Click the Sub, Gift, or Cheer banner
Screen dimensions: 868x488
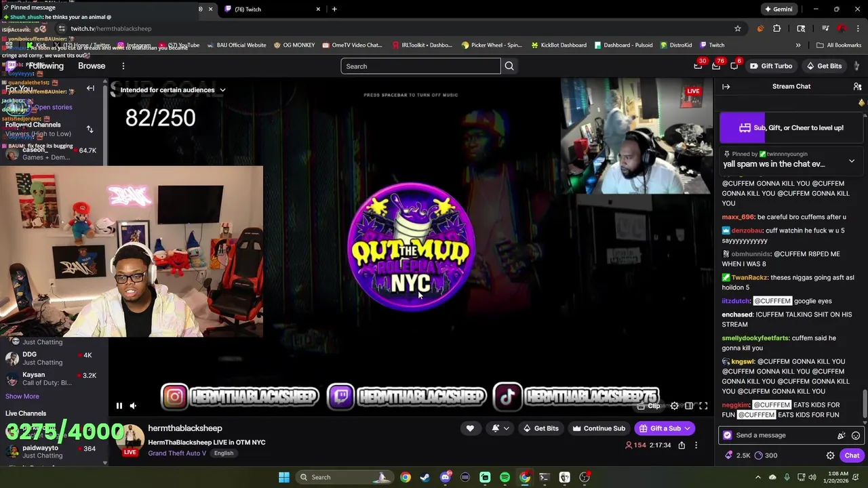[x=791, y=127]
